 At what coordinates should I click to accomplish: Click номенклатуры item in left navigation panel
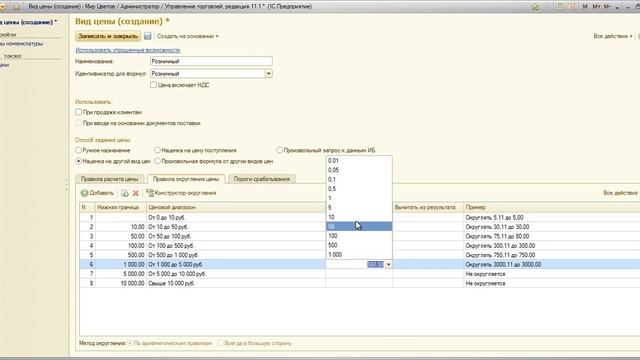22,44
